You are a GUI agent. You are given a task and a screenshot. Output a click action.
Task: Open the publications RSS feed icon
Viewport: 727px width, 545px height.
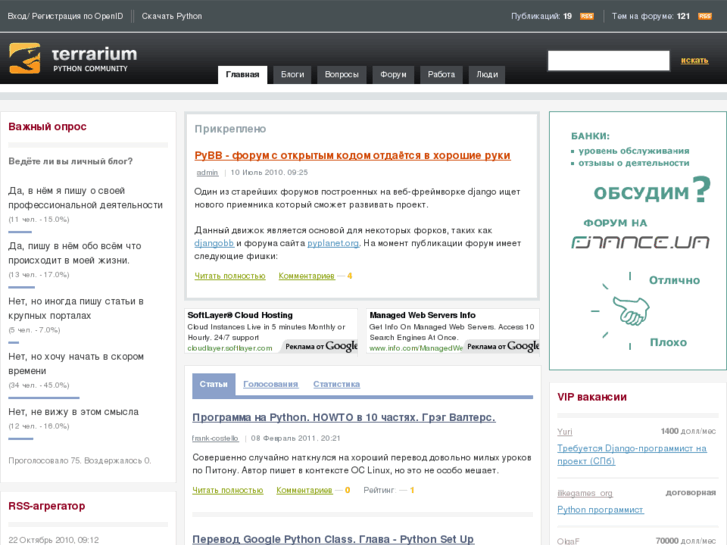[x=587, y=16]
